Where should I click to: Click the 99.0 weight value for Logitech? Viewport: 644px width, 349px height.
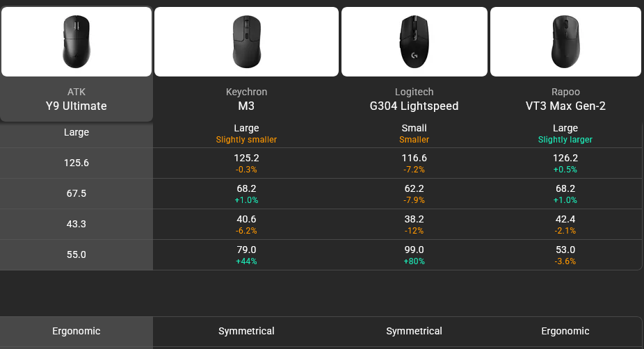pos(414,250)
